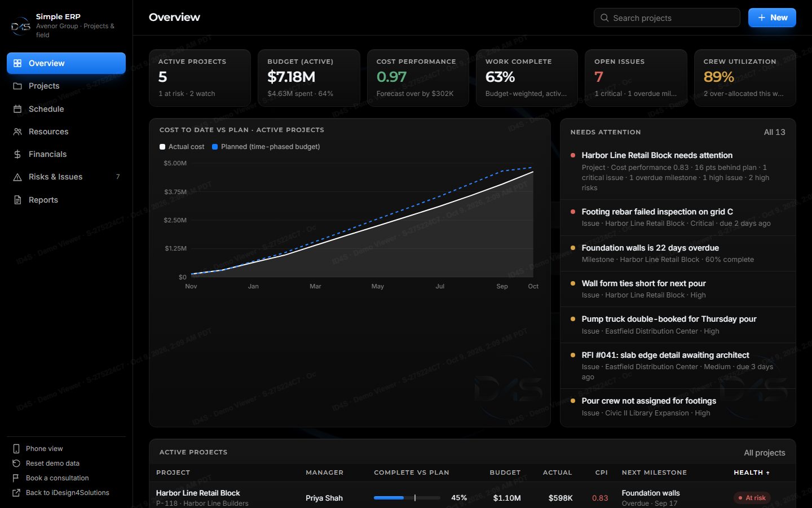The image size is (812, 508).
Task: Click the search magnifier icon
Action: (604, 17)
